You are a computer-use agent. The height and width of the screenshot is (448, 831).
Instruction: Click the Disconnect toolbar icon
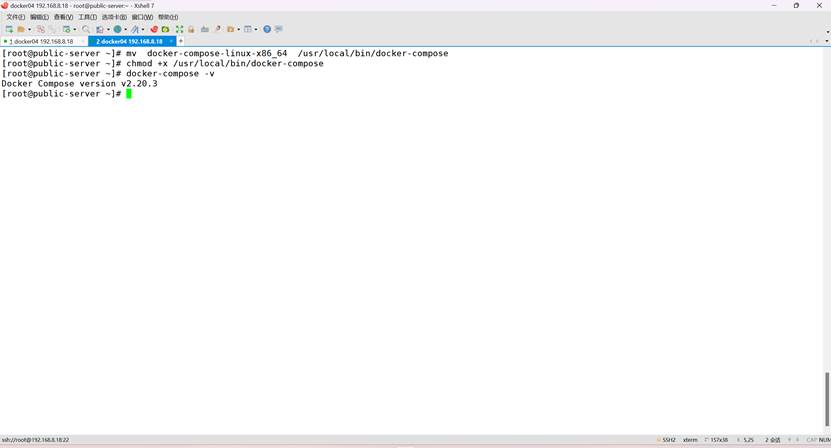pos(41,29)
